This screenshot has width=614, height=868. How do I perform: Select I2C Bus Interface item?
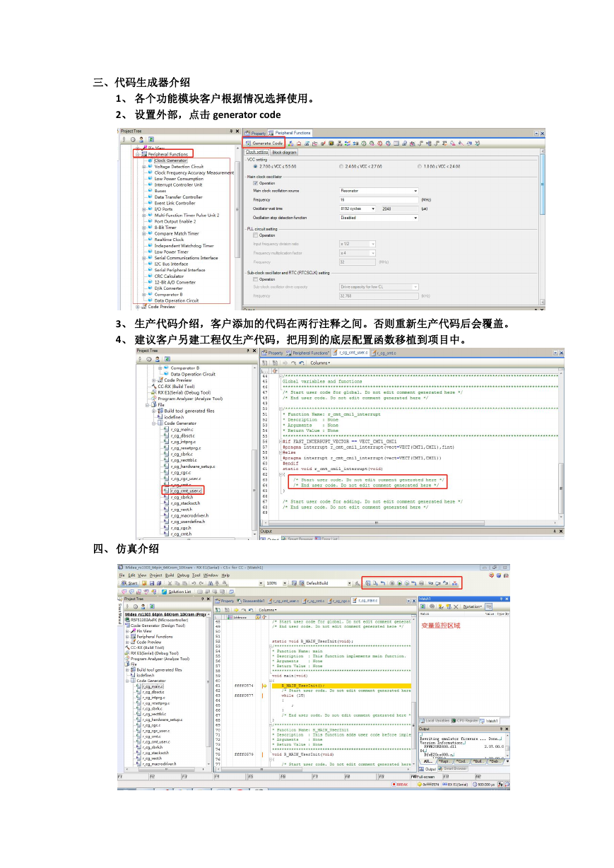pyautogui.click(x=172, y=264)
